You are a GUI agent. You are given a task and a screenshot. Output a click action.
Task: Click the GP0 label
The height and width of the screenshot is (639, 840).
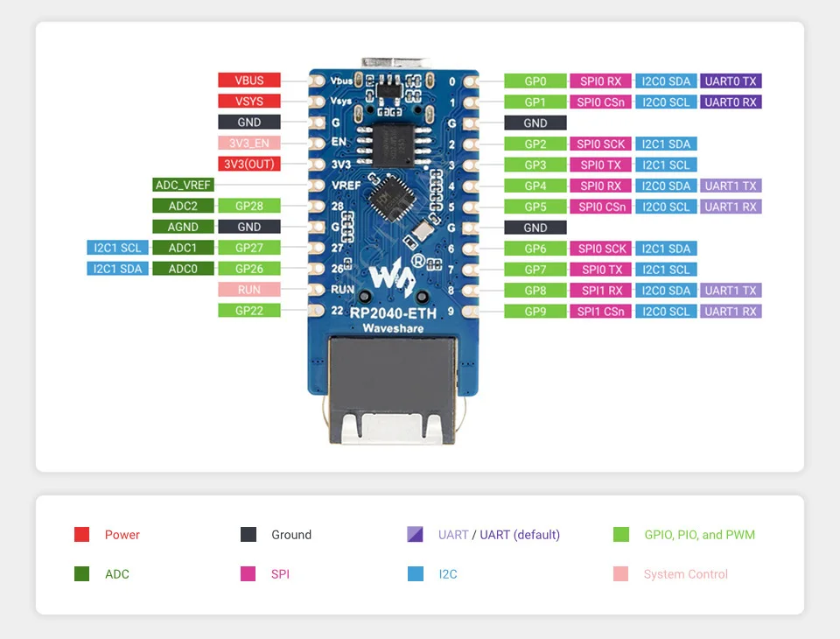tap(535, 81)
